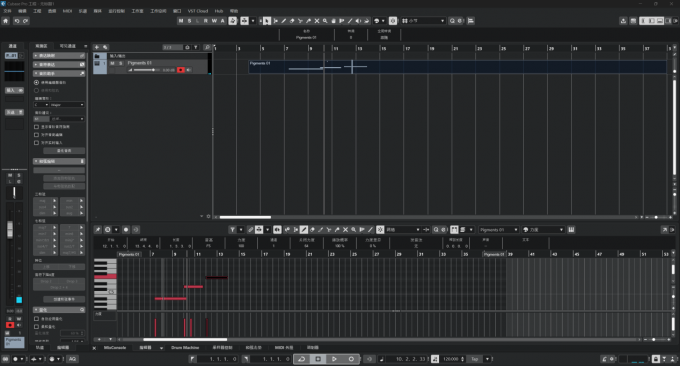The width and height of the screenshot is (680, 366).
Task: Open the Hub menu
Action: pyautogui.click(x=219, y=11)
